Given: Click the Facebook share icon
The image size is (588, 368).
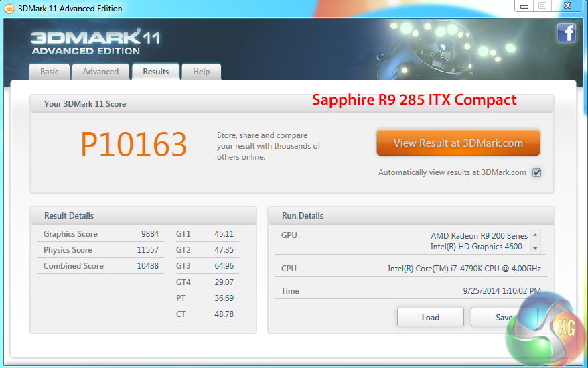Looking at the screenshot, I should click(x=566, y=33).
